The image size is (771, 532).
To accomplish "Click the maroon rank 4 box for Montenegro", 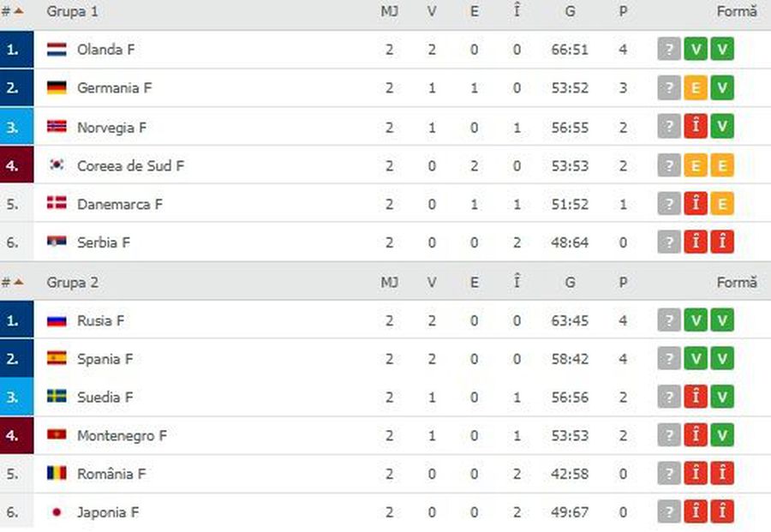I will click(17, 436).
